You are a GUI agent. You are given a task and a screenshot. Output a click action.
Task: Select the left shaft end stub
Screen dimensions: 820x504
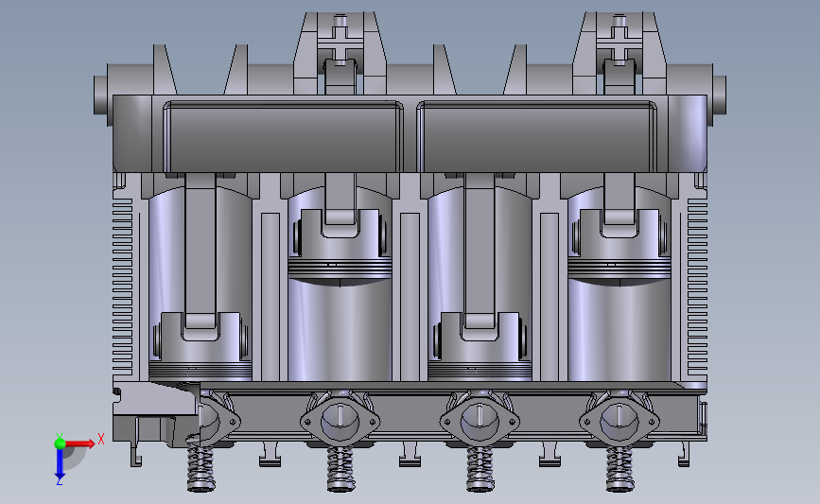pos(100,96)
